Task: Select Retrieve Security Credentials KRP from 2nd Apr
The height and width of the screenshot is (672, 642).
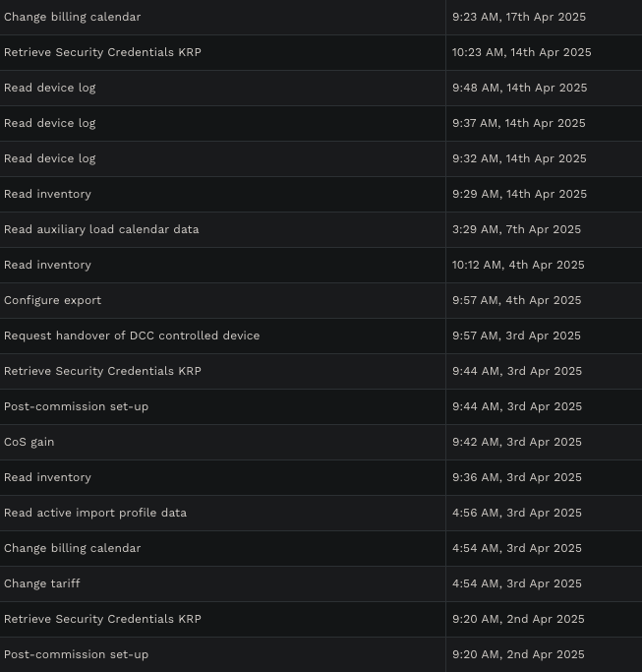Action: [x=321, y=619]
